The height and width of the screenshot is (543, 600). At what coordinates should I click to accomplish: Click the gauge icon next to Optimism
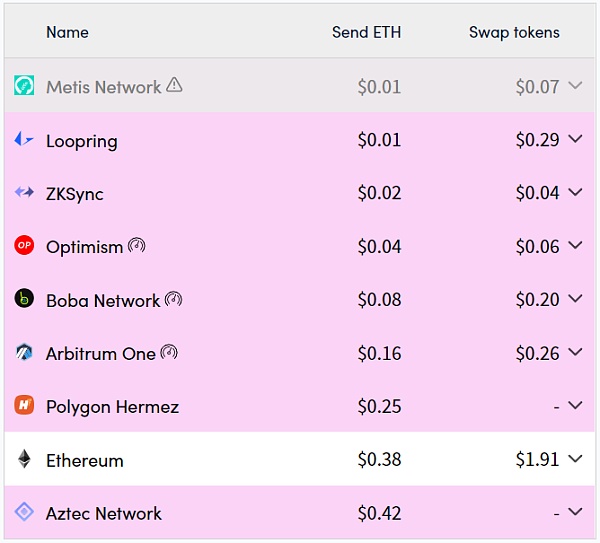[x=137, y=245]
